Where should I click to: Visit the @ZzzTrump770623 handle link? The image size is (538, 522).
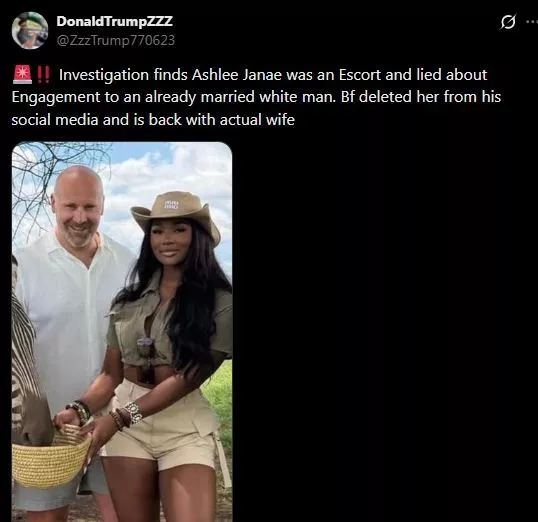[116, 40]
